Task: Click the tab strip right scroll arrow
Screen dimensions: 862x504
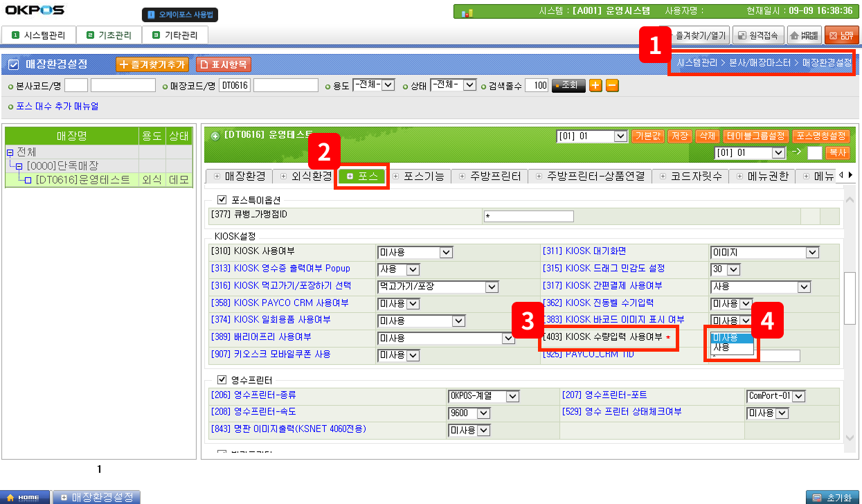Action: click(850, 175)
